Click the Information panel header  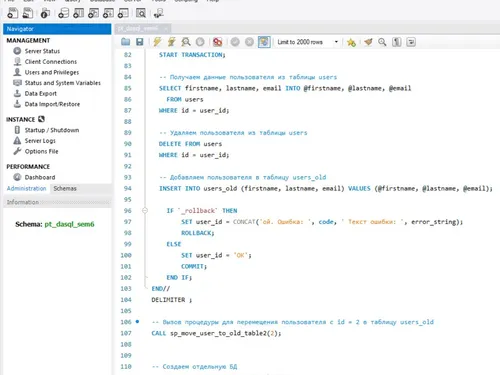[x=57, y=202]
